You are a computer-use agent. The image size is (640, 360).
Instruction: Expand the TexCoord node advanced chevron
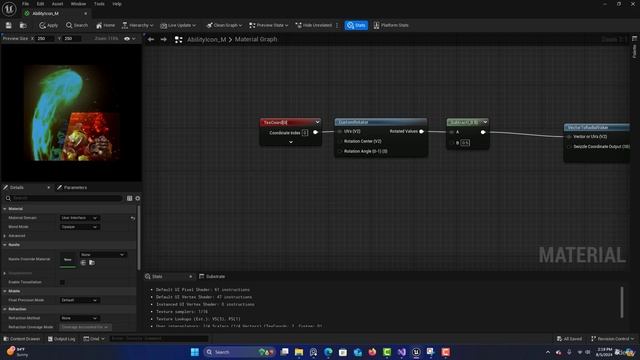coord(291,142)
